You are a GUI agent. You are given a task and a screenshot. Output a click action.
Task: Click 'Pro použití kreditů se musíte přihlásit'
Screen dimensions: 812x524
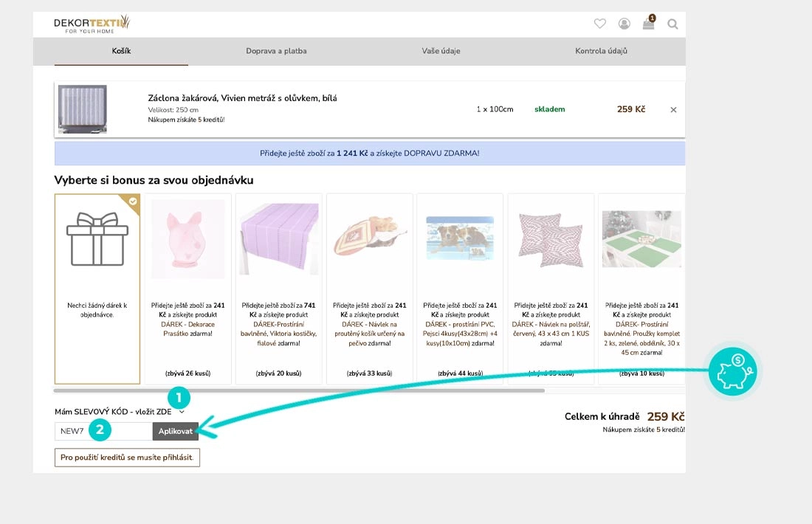126,458
